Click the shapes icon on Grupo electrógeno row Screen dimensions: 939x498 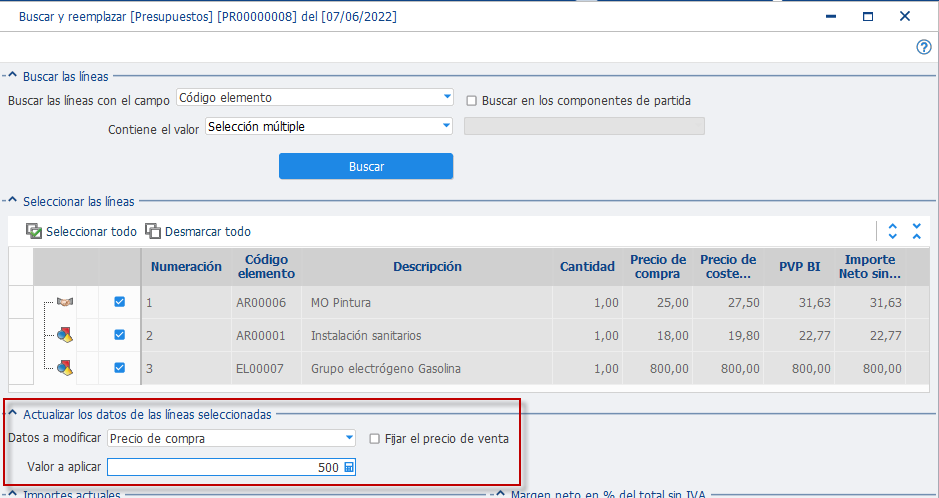click(x=65, y=368)
